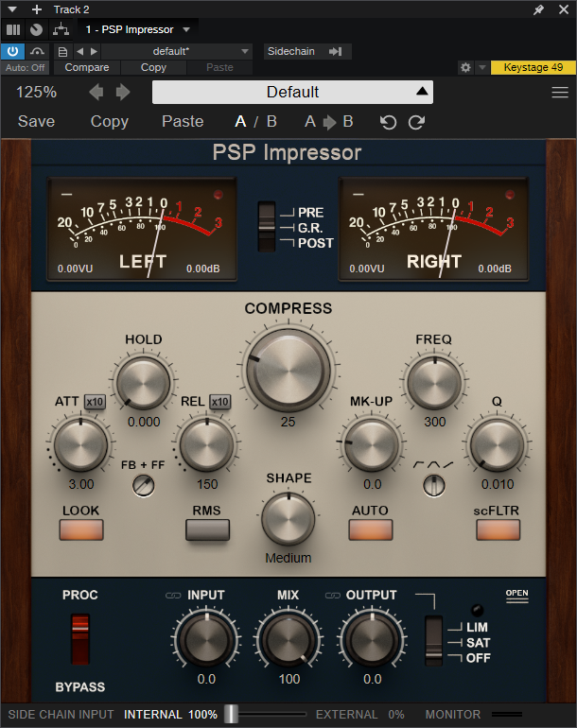Click the ATT attack knob
The image size is (577, 728).
coord(80,444)
